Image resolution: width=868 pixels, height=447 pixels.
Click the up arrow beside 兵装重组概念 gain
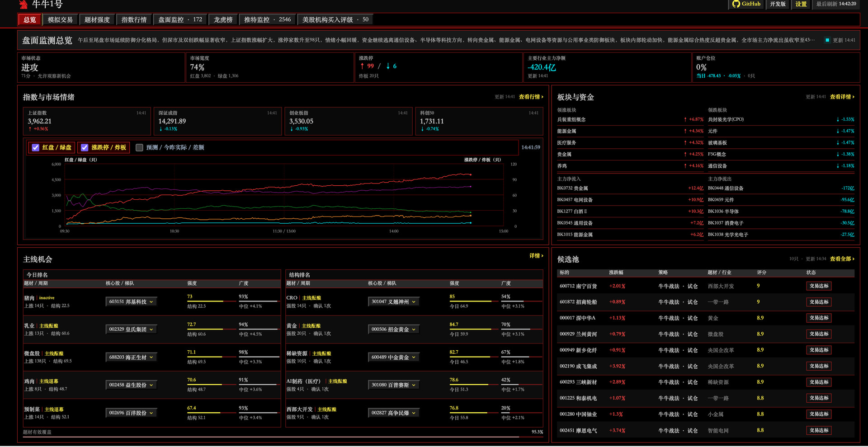685,120
